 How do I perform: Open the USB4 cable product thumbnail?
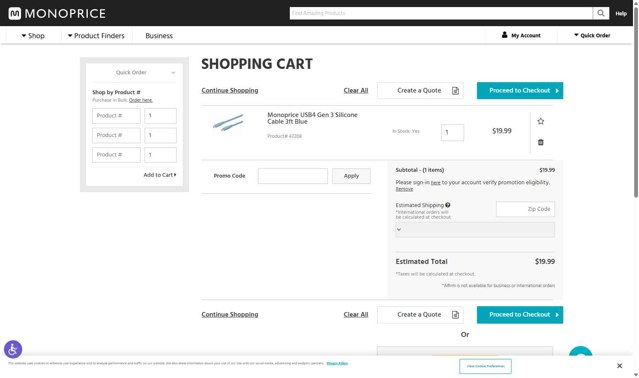click(228, 123)
